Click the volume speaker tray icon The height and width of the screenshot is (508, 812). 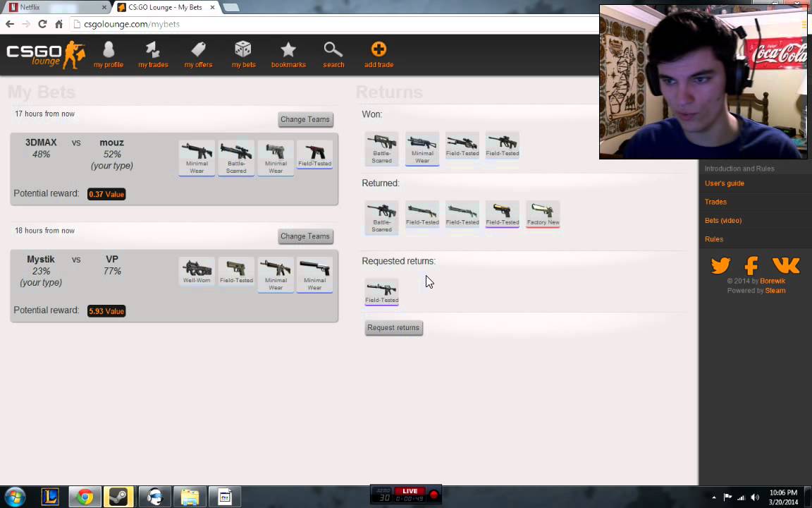pyautogui.click(x=755, y=497)
